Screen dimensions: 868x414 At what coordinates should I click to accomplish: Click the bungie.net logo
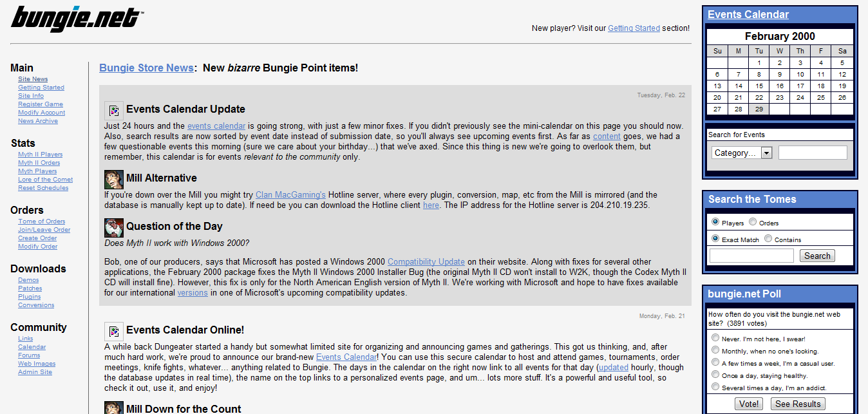(77, 18)
